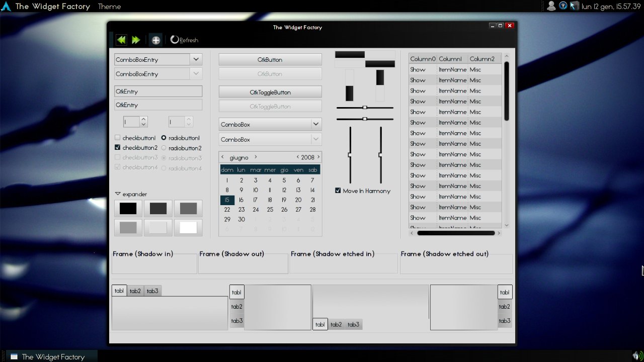Select day 15 in the calendar
The image size is (644, 362).
point(227,200)
